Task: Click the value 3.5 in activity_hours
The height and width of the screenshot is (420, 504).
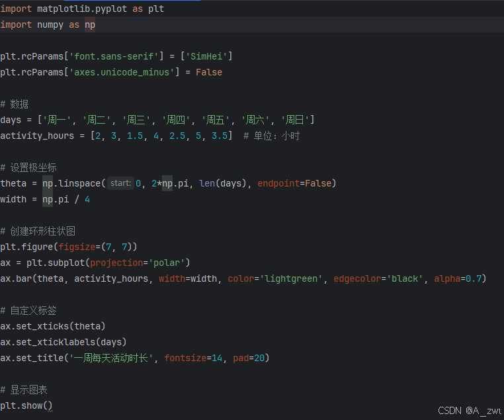Action: click(220, 136)
